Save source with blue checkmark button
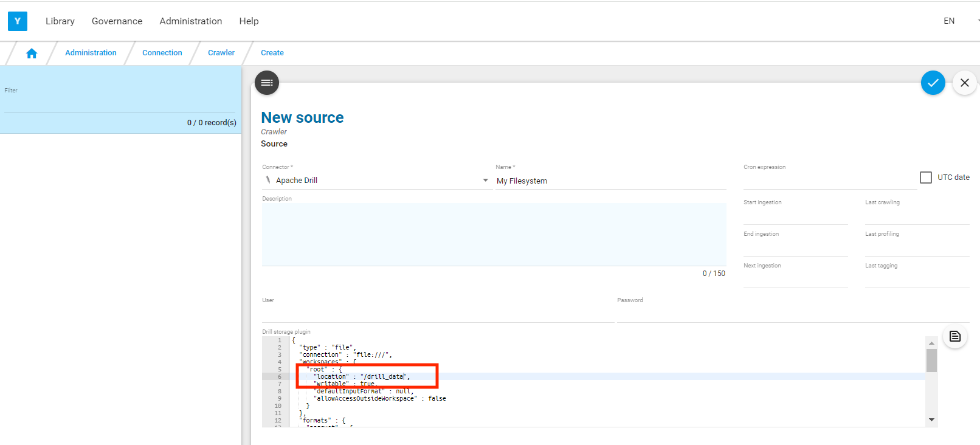 [933, 83]
